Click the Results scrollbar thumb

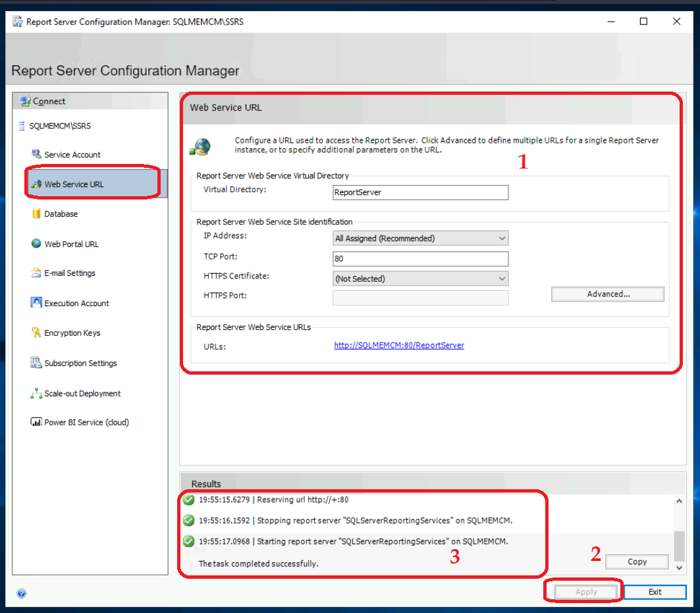(679, 546)
